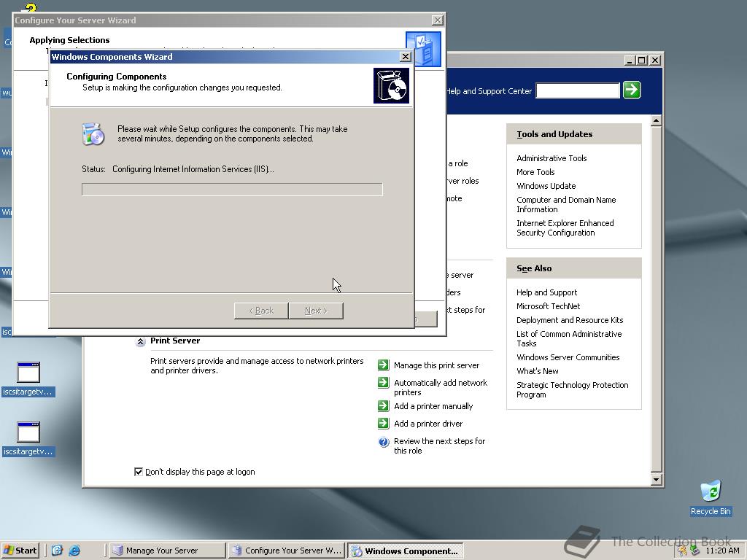Screen dimensions: 747x560
Task: Click the Tools and Updates heading
Action: point(554,134)
